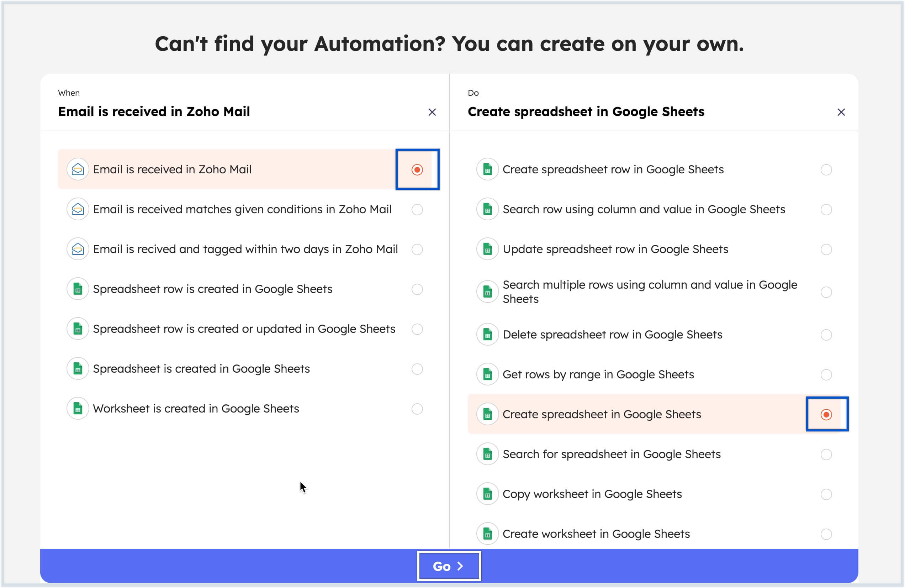Choose 'Search row using column and value' action

(644, 209)
